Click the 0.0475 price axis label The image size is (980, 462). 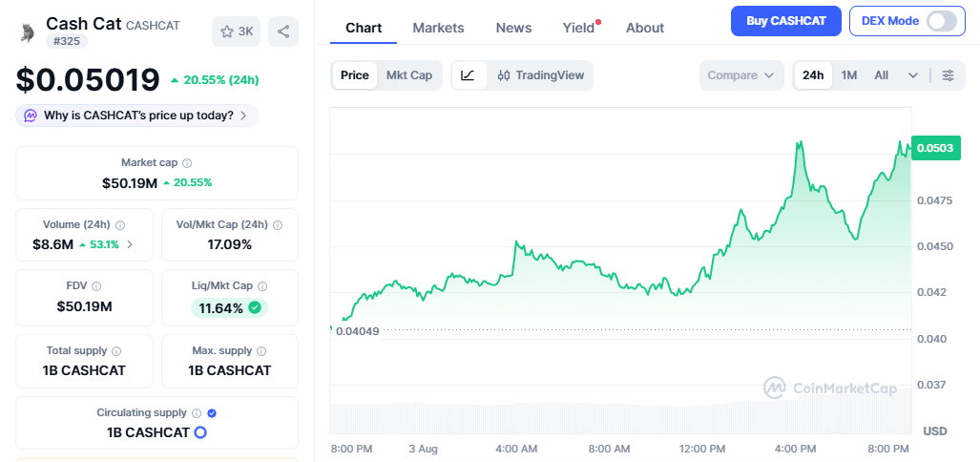coord(935,200)
